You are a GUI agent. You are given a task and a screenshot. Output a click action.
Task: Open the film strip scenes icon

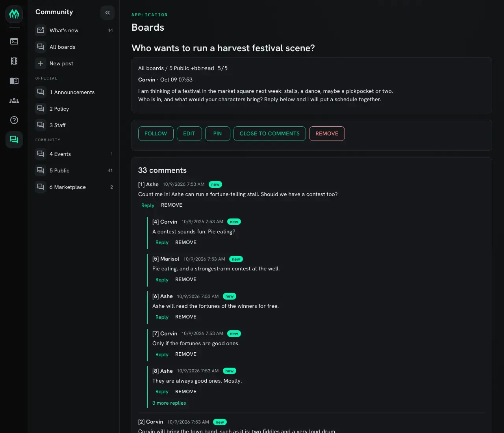(x=14, y=61)
